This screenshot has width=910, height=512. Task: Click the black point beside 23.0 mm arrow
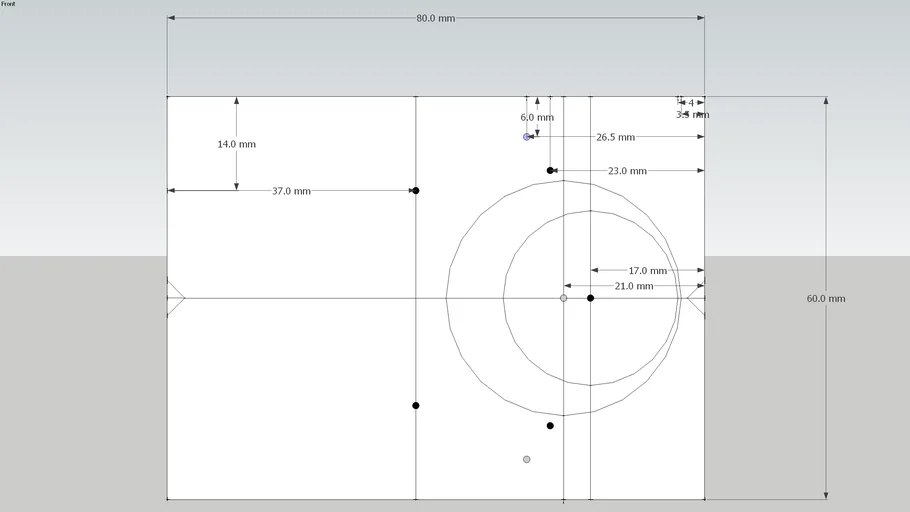pos(550,171)
